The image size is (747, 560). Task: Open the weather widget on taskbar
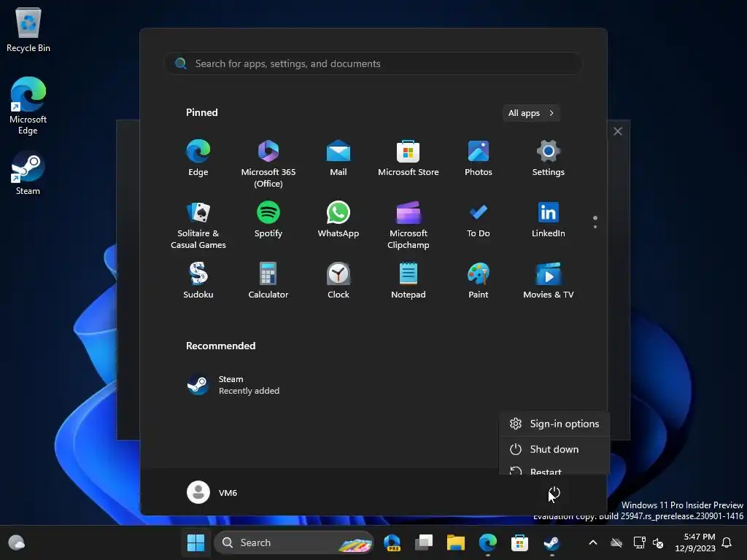click(x=17, y=542)
